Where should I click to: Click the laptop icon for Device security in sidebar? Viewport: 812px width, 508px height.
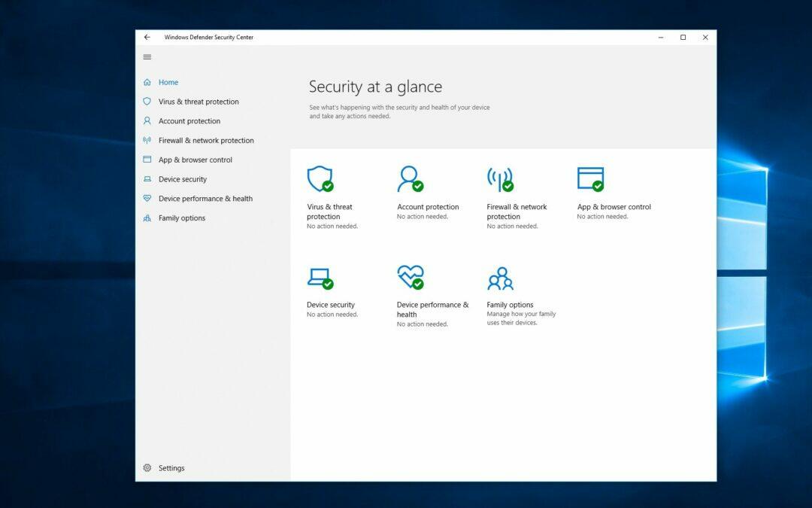click(x=147, y=179)
